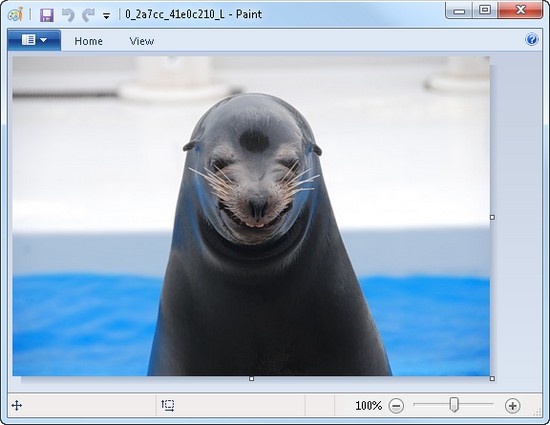Click on the sea lion image canvas
Screen dimensions: 550x425
[x=251, y=216]
